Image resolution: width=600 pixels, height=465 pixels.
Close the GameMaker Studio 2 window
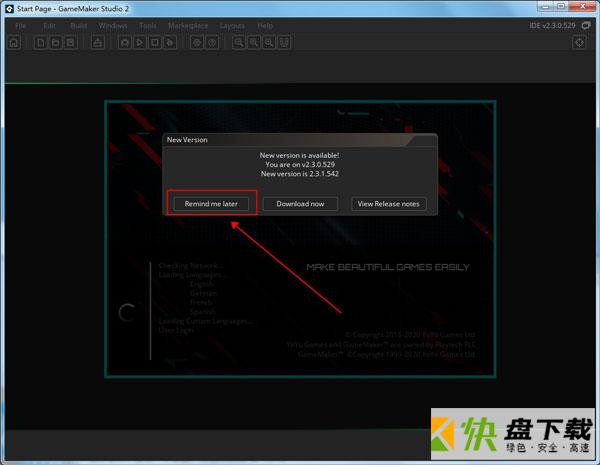click(583, 6)
